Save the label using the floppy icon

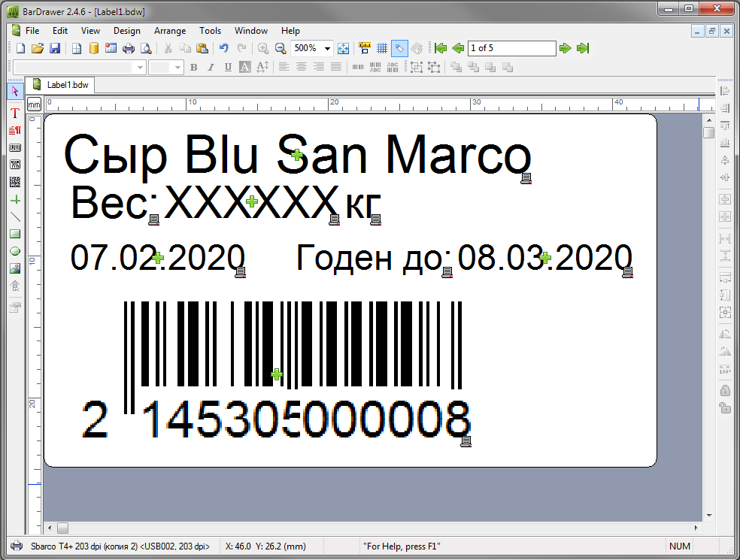(55, 48)
